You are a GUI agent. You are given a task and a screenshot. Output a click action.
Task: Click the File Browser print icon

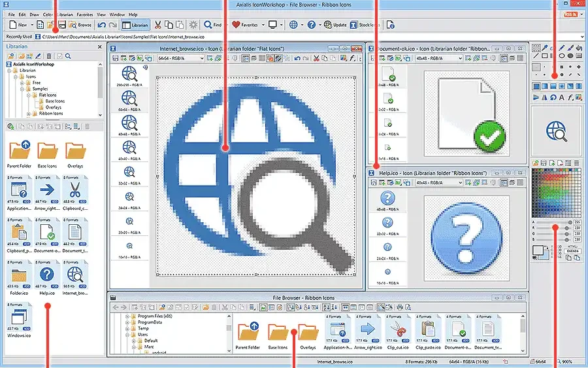click(x=400, y=307)
